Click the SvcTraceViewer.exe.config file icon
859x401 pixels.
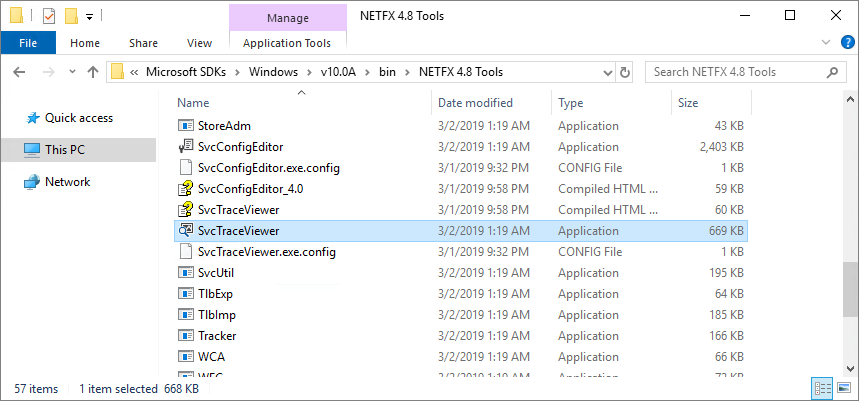pyautogui.click(x=186, y=252)
